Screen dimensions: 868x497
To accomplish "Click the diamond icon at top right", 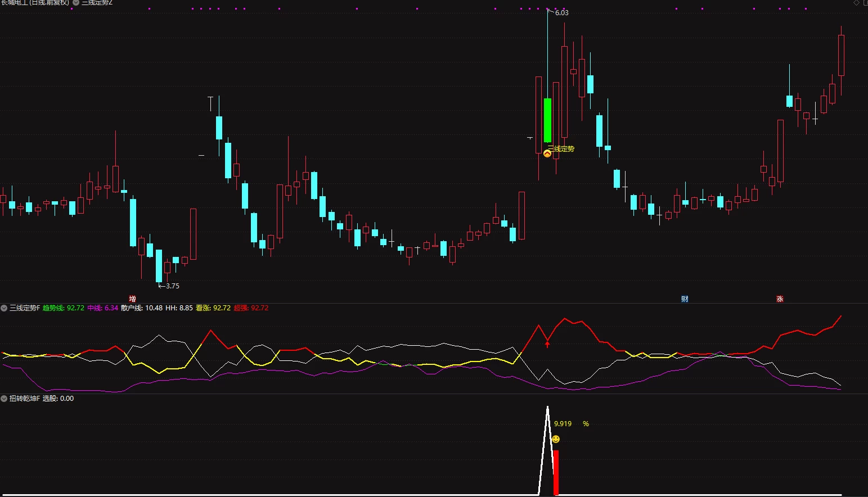I will click(x=857, y=3).
